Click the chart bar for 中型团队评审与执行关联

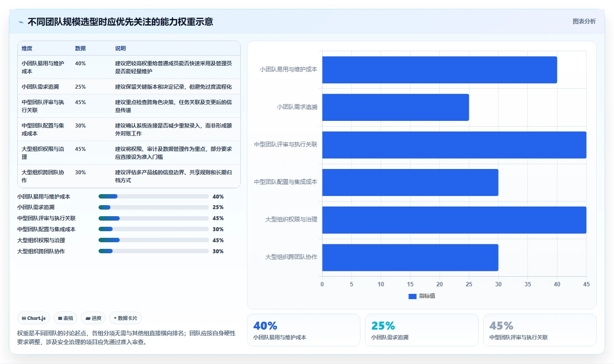454,145
